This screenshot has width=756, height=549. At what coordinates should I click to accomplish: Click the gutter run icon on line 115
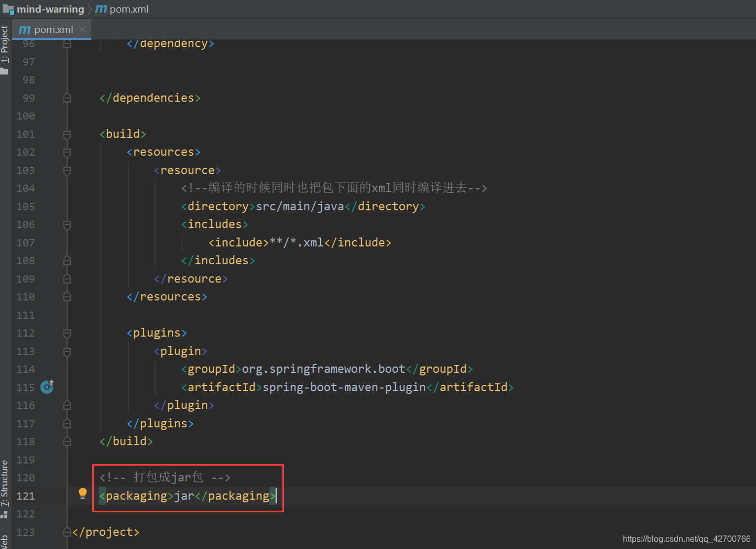(x=47, y=387)
